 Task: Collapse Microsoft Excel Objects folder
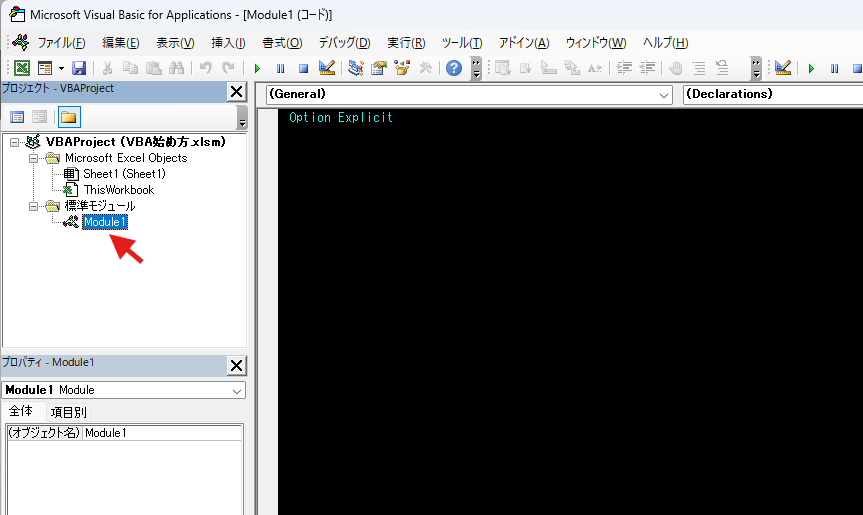pyautogui.click(x=33, y=158)
